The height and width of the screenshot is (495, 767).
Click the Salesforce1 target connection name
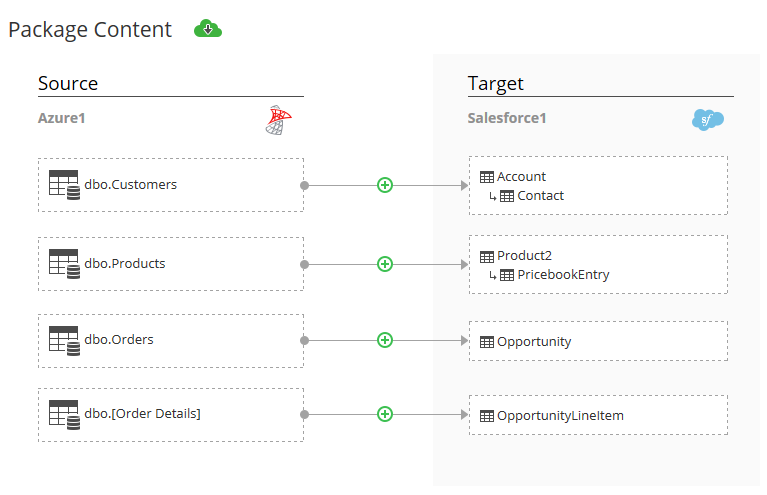pos(507,118)
